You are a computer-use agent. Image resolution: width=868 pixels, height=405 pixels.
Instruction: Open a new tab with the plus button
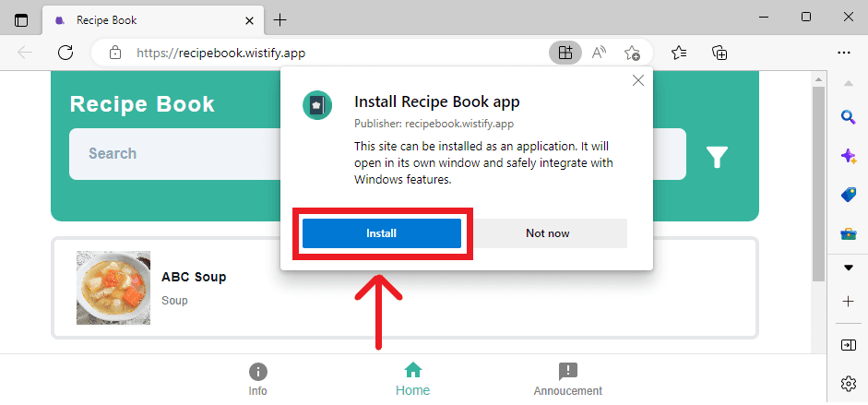pyautogui.click(x=280, y=20)
